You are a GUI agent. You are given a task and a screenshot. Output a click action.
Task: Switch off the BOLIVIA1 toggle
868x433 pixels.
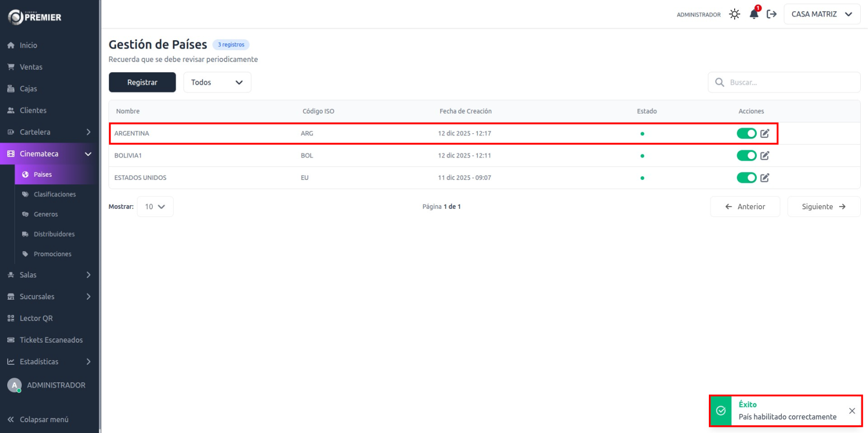coord(746,156)
